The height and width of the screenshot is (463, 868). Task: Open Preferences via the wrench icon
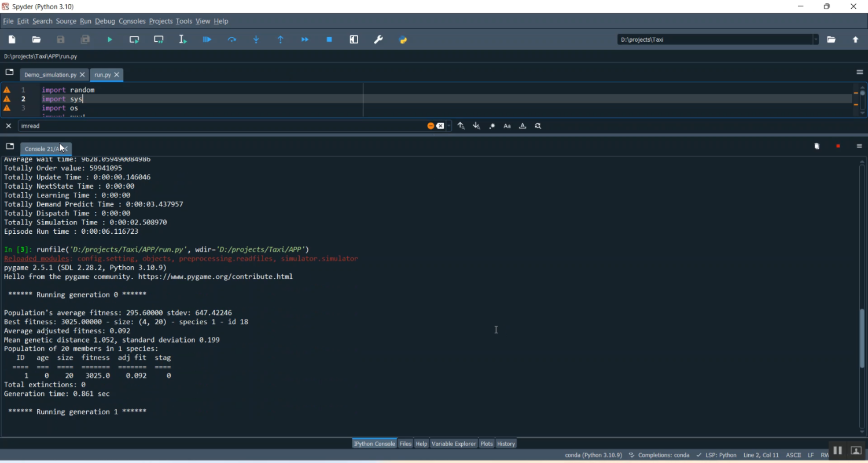[x=378, y=40]
